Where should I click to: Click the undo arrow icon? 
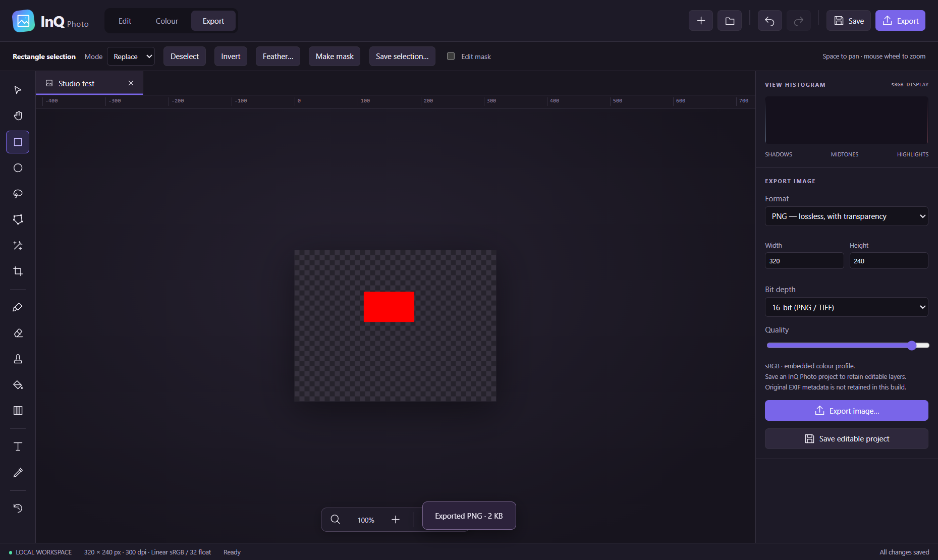click(x=769, y=21)
